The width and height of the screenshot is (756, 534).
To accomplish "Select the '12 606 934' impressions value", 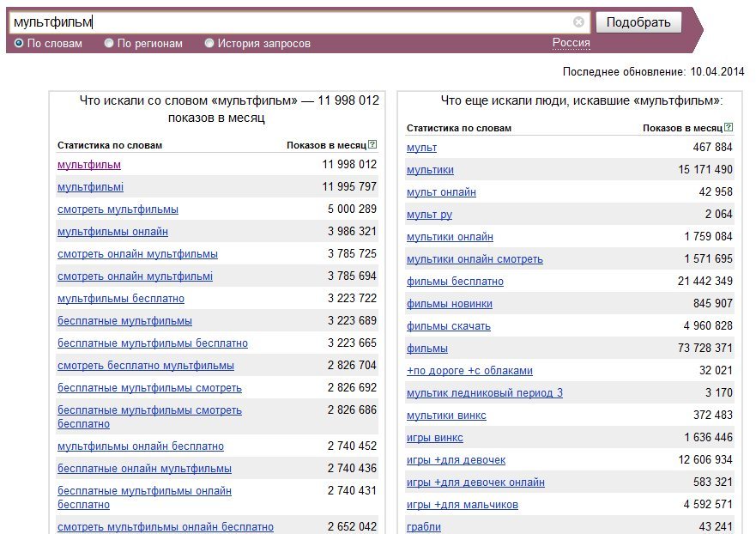I will tap(705, 459).
